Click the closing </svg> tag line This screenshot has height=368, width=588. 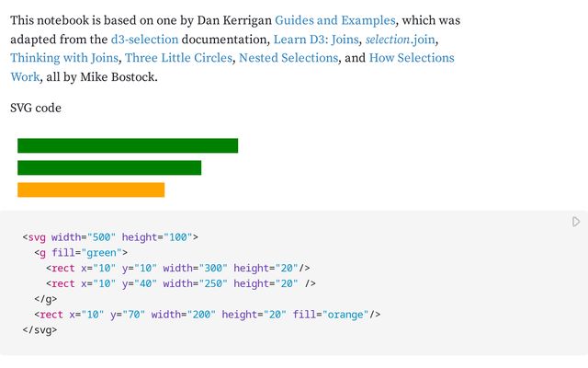pyautogui.click(x=40, y=330)
